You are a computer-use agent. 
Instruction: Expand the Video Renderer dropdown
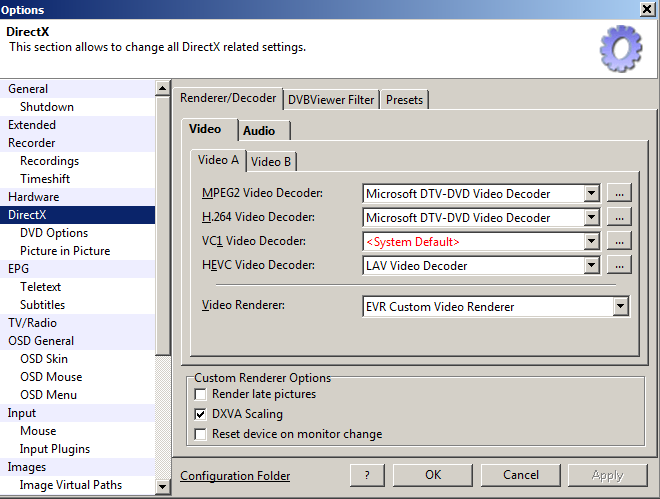(621, 307)
